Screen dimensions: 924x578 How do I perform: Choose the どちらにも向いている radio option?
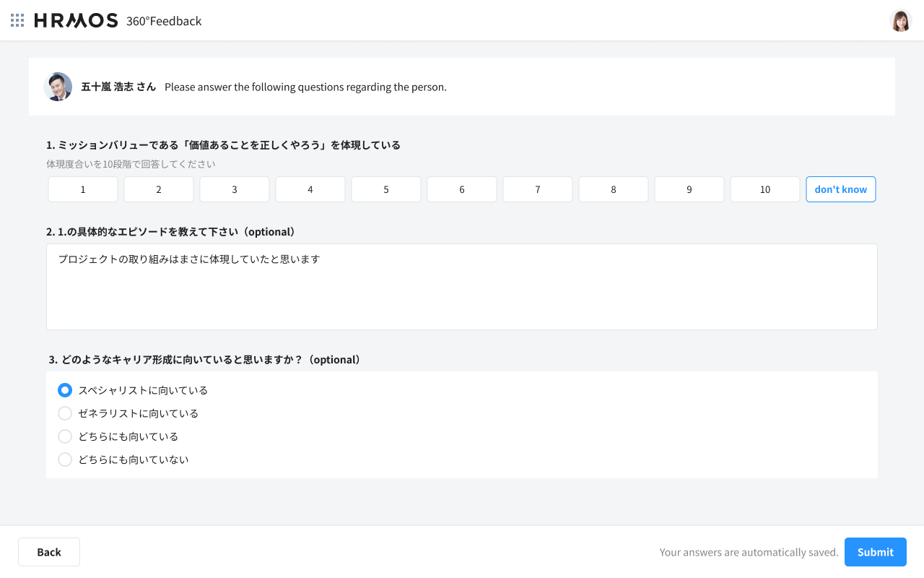[x=65, y=436]
